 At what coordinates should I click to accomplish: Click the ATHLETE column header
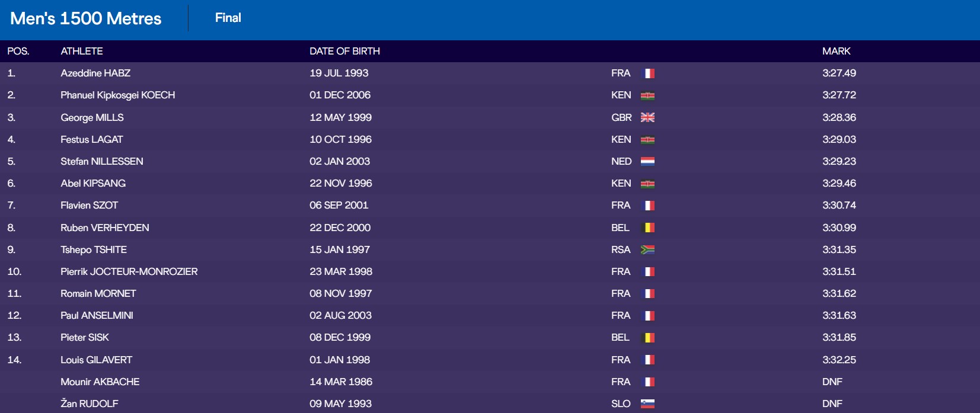(x=82, y=51)
